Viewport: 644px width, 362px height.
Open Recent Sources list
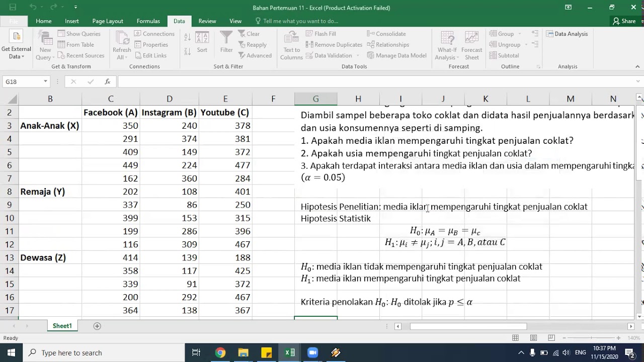(x=81, y=56)
